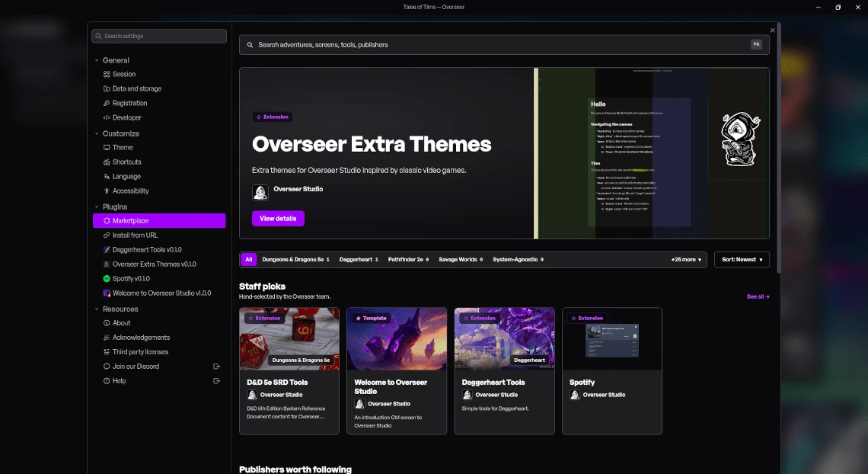Collapse the Resources section

97,309
